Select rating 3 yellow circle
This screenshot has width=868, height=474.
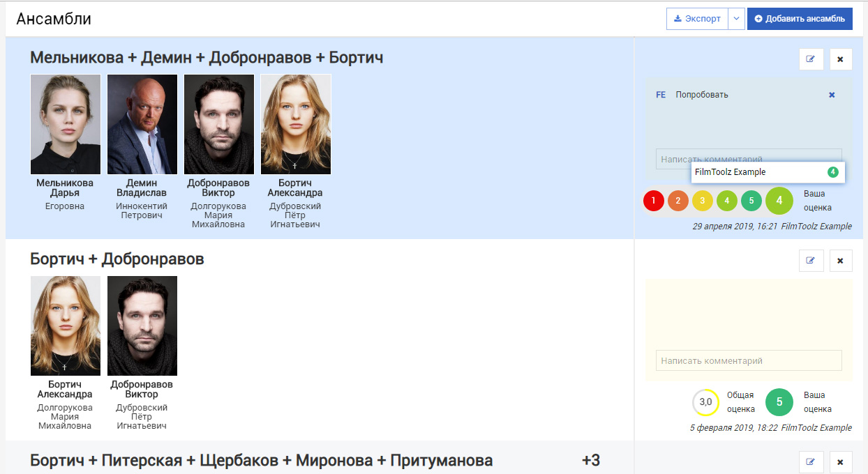(x=703, y=201)
